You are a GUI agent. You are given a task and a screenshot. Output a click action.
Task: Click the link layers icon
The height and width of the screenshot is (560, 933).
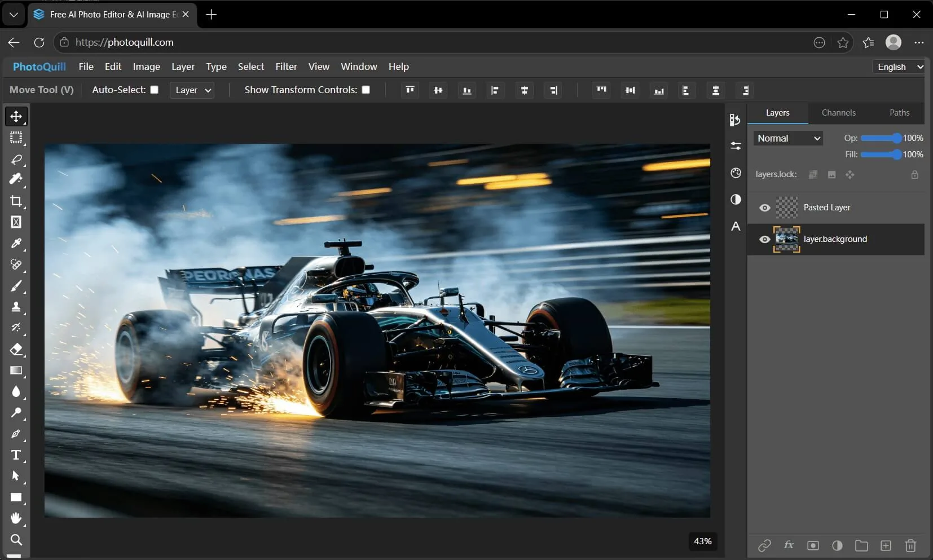point(764,545)
